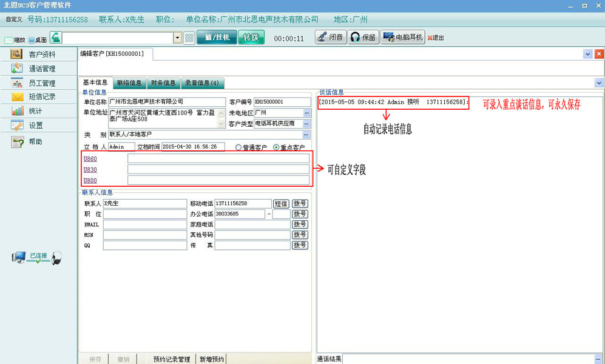The height and width of the screenshot is (364, 605).
Task: Click the 保存 button
Action: 95,359
